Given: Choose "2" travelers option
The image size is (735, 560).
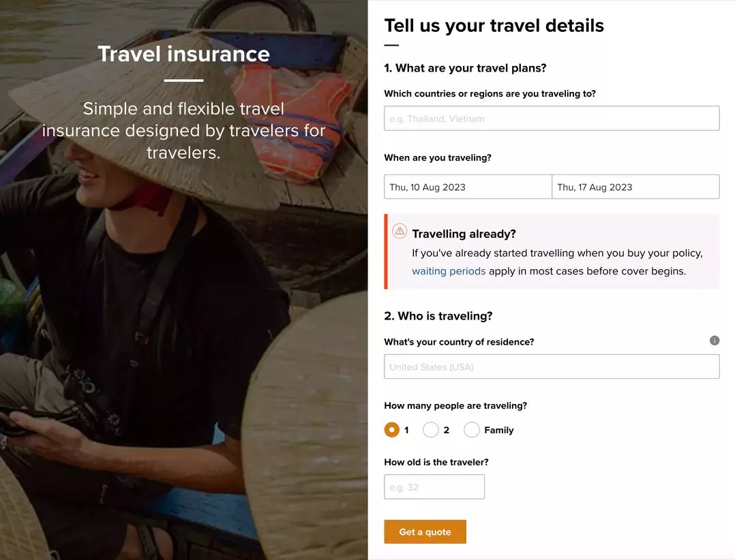Looking at the screenshot, I should point(431,430).
